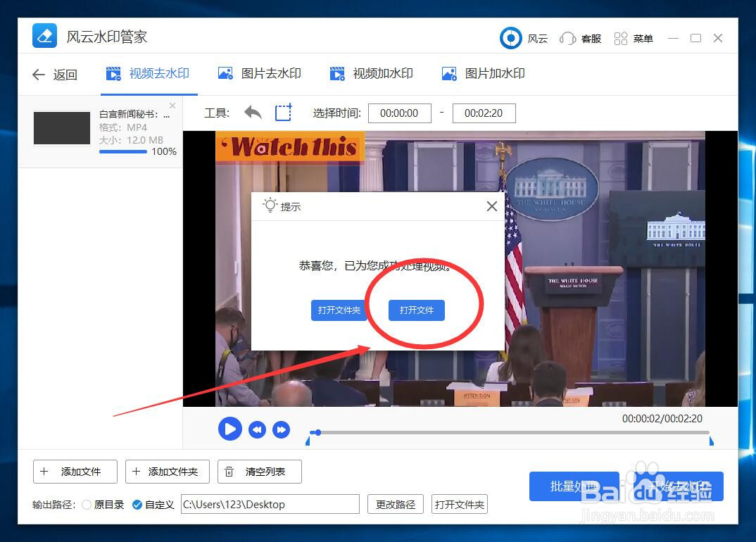
Task: Click the output path input field
Action: pyautogui.click(x=270, y=505)
